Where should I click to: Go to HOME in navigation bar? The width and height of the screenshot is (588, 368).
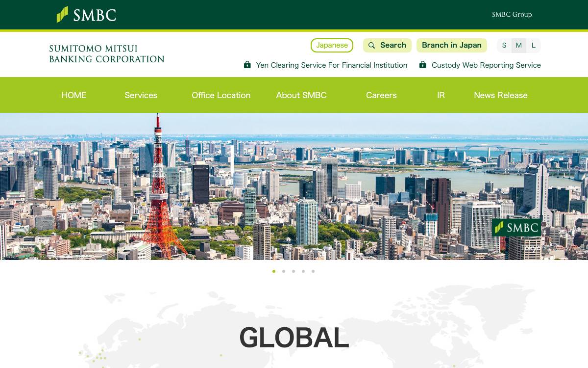[74, 95]
